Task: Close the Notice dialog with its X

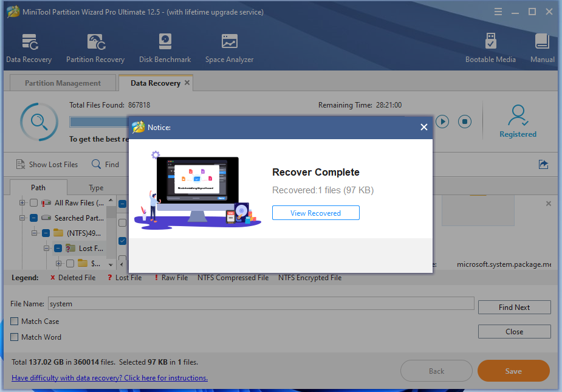Action: tap(424, 127)
